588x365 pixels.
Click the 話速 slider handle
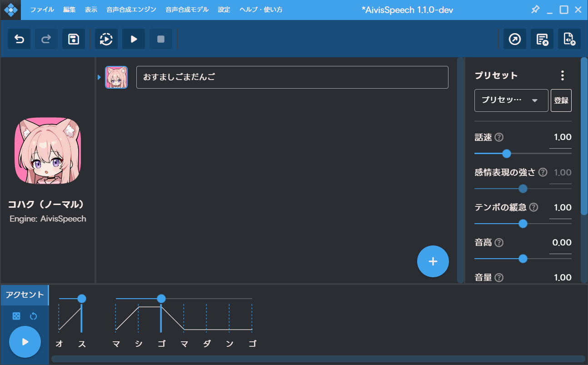point(507,154)
